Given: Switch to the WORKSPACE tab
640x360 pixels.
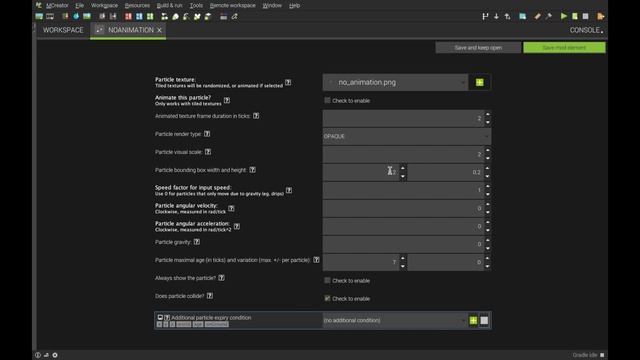Looking at the screenshot, I should click(x=63, y=30).
